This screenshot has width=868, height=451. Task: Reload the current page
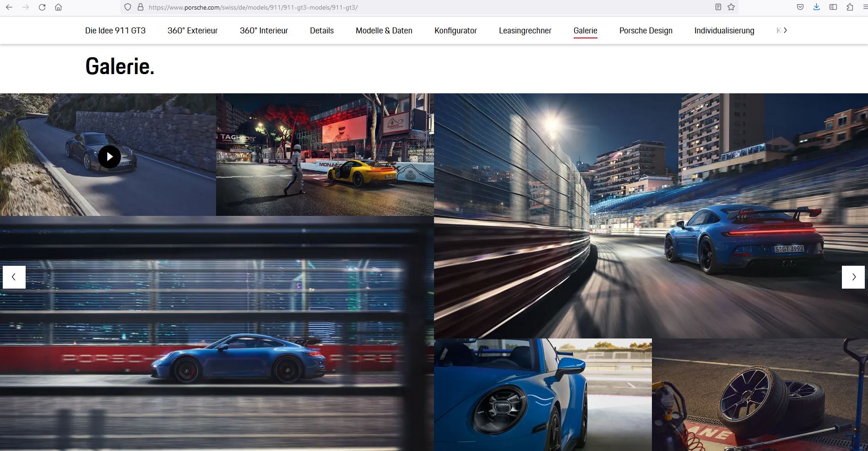click(x=42, y=7)
